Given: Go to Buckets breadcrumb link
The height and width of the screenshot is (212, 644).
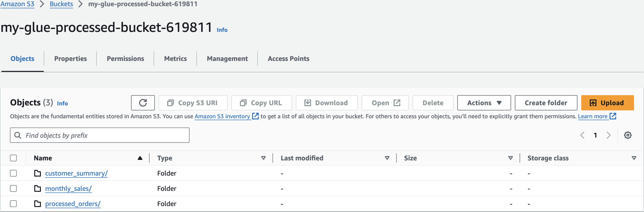Looking at the screenshot, I should (61, 4).
